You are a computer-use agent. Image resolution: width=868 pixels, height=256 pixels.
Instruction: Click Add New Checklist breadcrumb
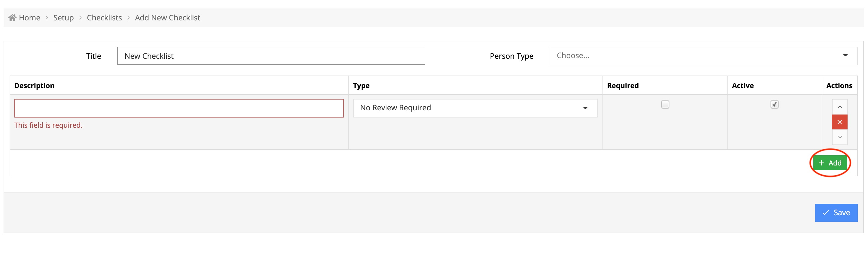[x=168, y=17]
